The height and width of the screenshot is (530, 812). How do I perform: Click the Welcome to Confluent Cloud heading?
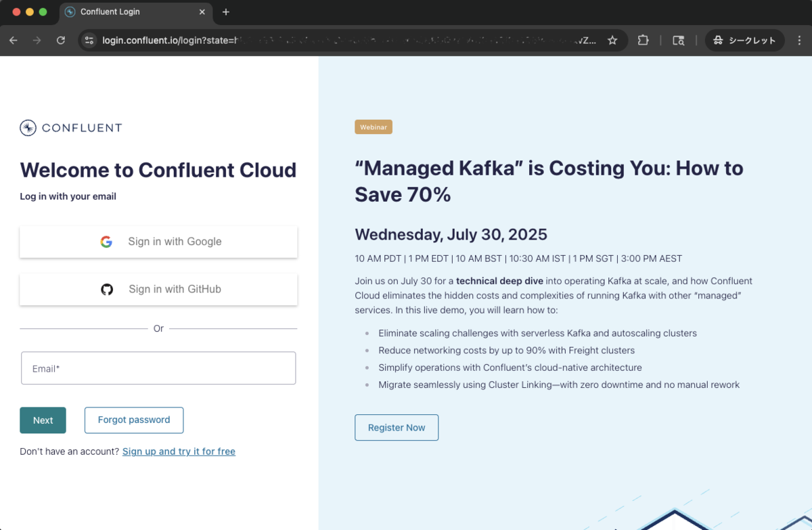pos(158,170)
